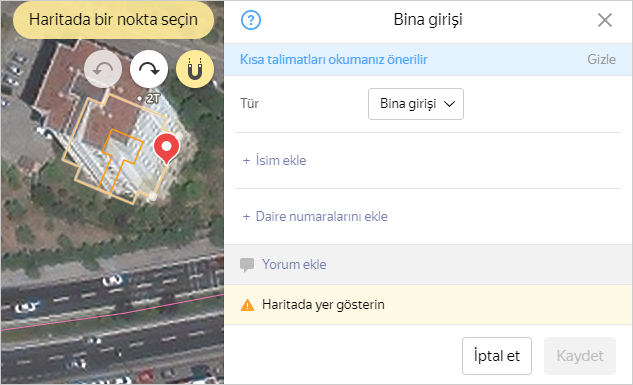Expand Daire numaralarını ekle section

click(315, 217)
